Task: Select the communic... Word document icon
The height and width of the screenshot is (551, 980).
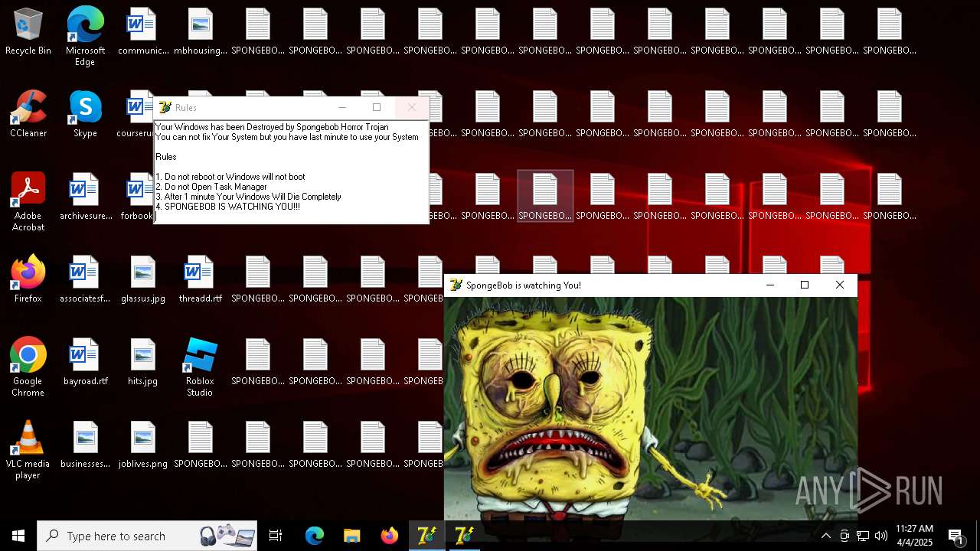Action: (142, 32)
